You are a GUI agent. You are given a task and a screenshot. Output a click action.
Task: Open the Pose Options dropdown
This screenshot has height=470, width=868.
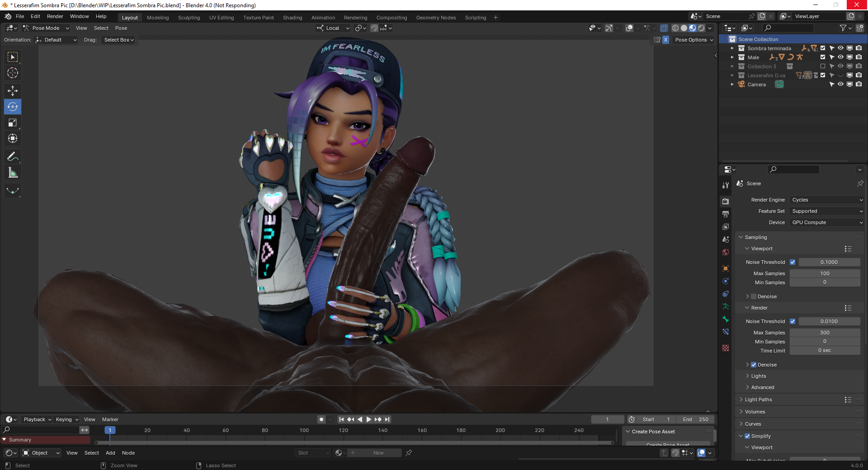click(694, 40)
